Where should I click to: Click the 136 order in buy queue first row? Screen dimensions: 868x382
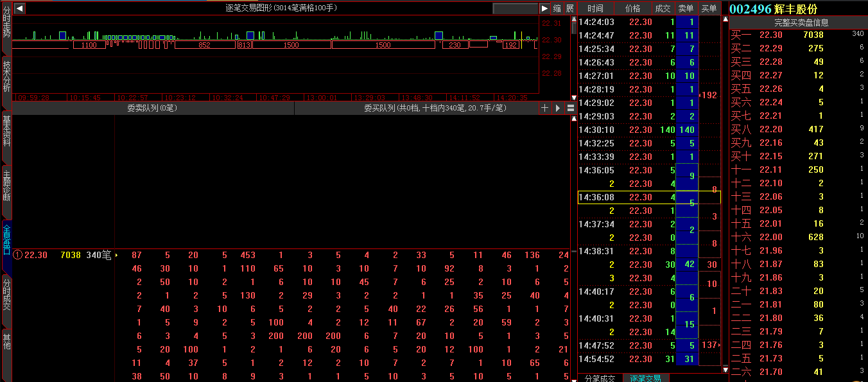tap(532, 255)
